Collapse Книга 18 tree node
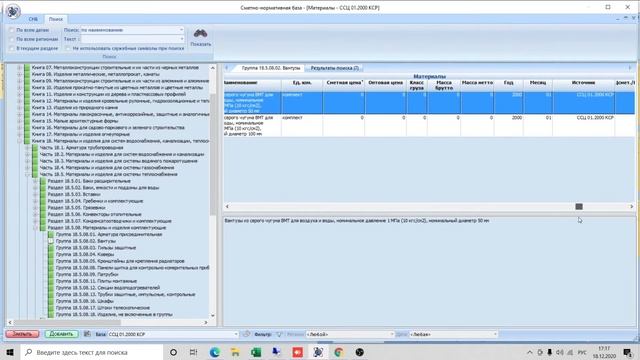Viewport: 640px width, 360px height. pos(19,141)
